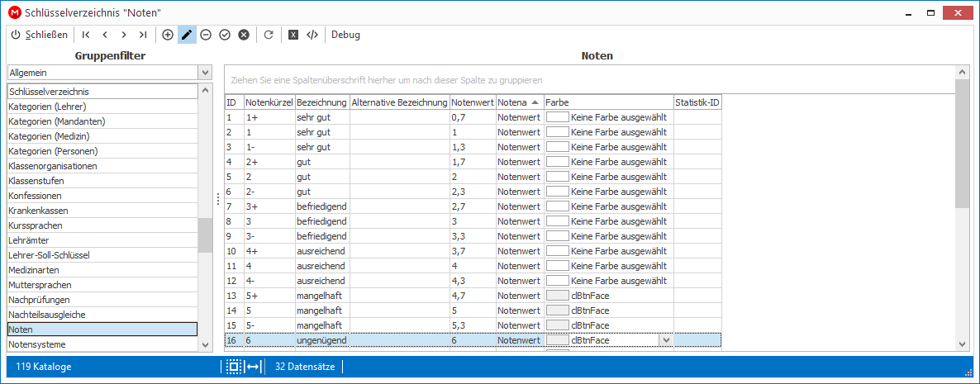Open Klassenorganisationen catalog
Viewport: 980px width, 384px height.
click(x=102, y=166)
